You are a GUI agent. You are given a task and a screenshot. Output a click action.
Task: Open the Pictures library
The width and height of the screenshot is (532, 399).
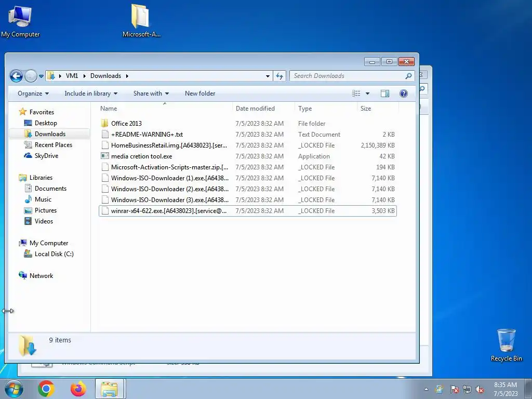[46, 210]
